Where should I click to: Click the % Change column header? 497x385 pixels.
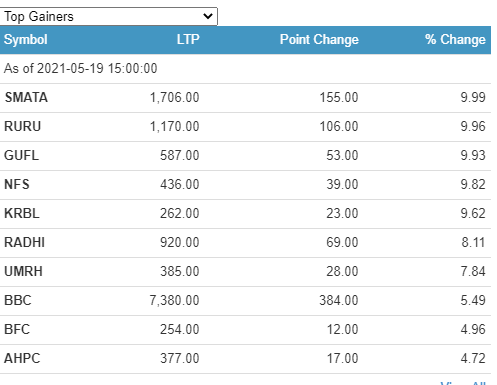coord(455,39)
